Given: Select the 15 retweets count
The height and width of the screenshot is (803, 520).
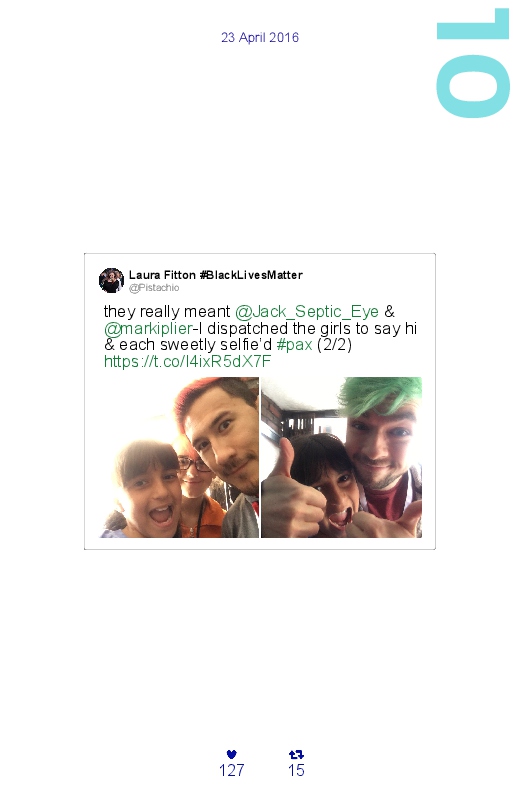Looking at the screenshot, I should (296, 770).
